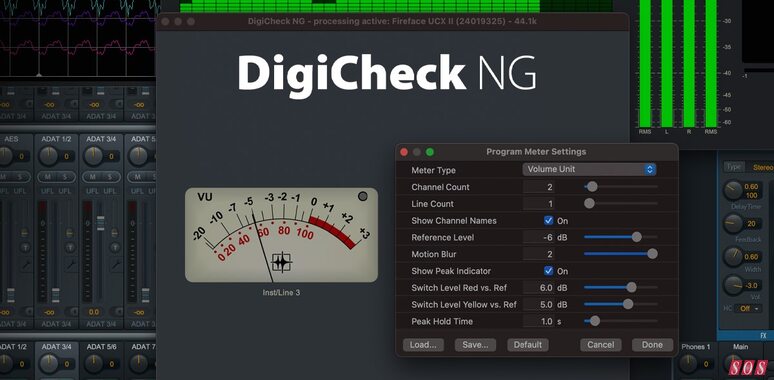Toggle the T button on ADAT 1/2 strip
This screenshot has height=380, width=774.
coord(70,248)
